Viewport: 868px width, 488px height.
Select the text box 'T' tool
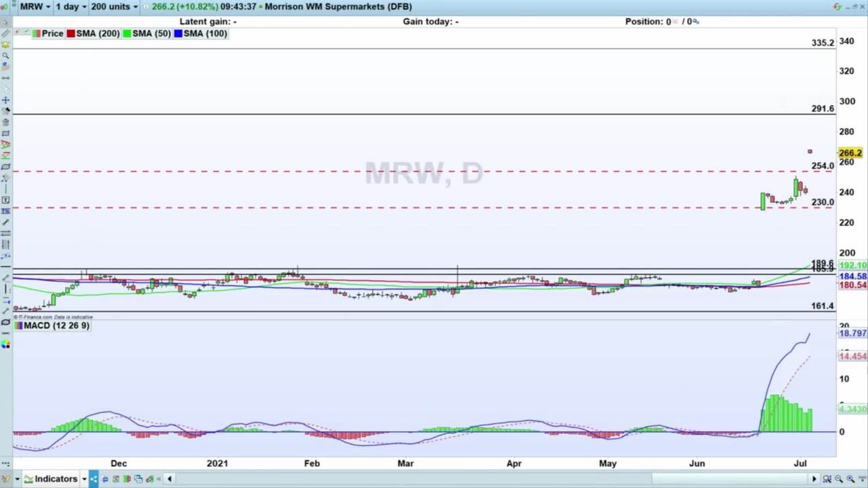[x=5, y=200]
